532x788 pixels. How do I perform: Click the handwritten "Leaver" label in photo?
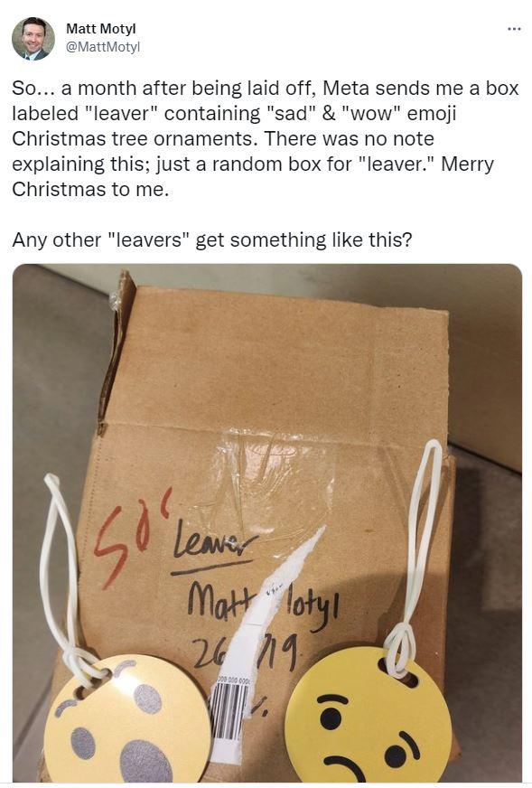214,545
